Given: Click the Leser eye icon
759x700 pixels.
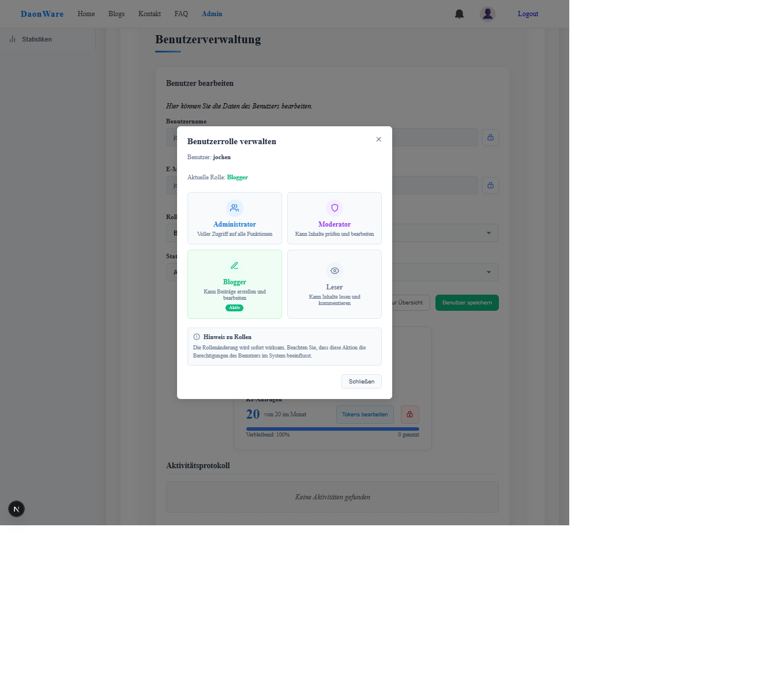Looking at the screenshot, I should [x=335, y=271].
